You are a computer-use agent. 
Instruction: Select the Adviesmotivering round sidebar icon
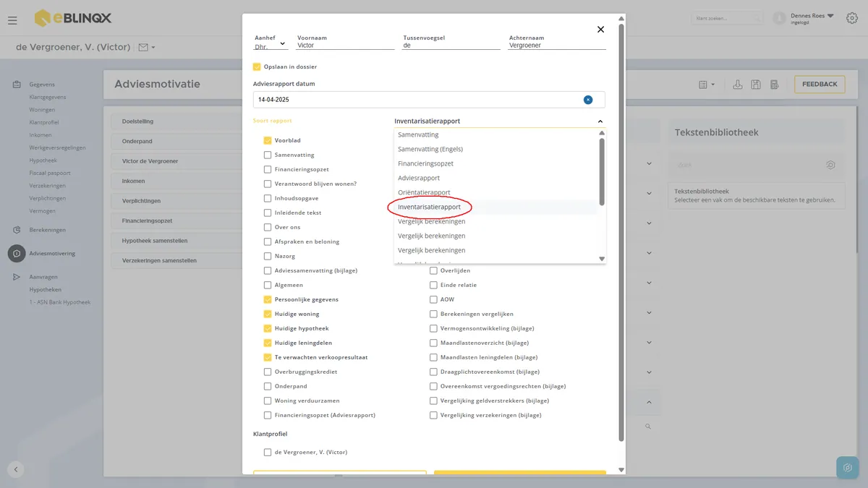coord(17,253)
